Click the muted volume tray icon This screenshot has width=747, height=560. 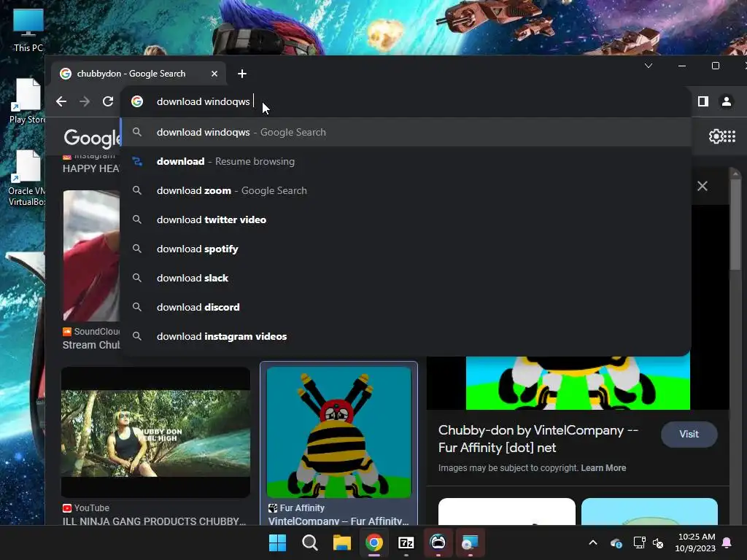[658, 542]
